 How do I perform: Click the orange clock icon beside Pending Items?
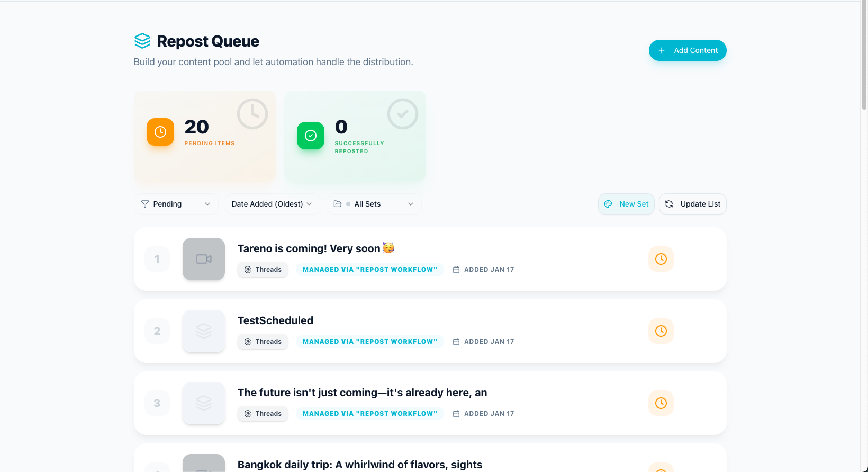[160, 132]
